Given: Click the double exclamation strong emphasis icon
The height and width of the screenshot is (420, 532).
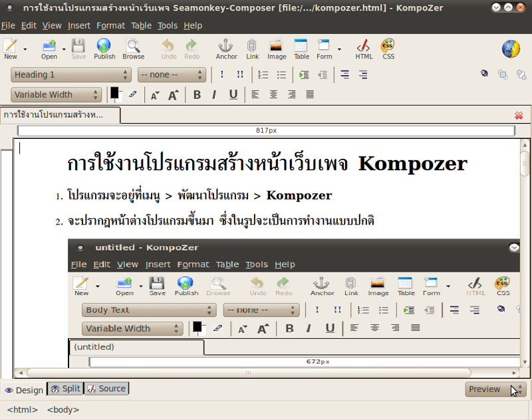Looking at the screenshot, I should [240, 74].
